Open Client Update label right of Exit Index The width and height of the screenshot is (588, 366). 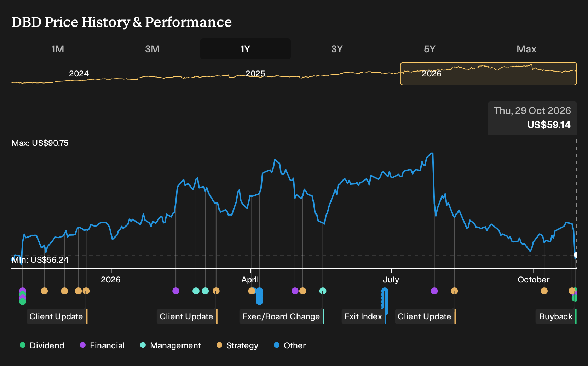425,316
